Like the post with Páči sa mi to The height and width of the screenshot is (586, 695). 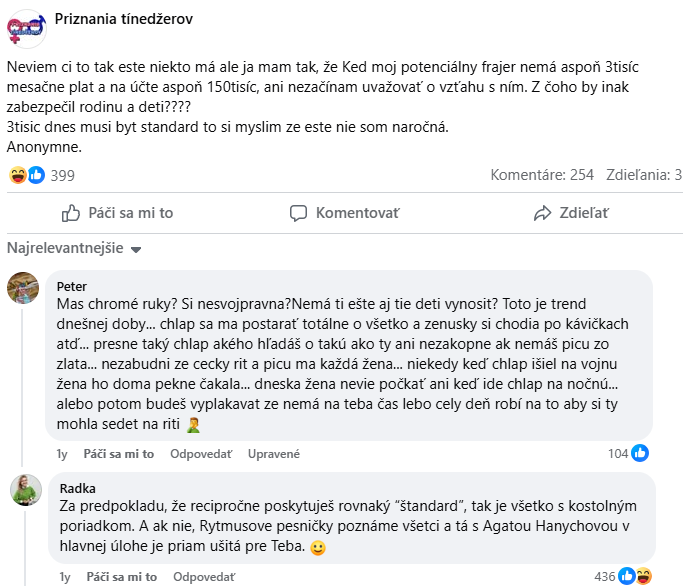coord(117,213)
